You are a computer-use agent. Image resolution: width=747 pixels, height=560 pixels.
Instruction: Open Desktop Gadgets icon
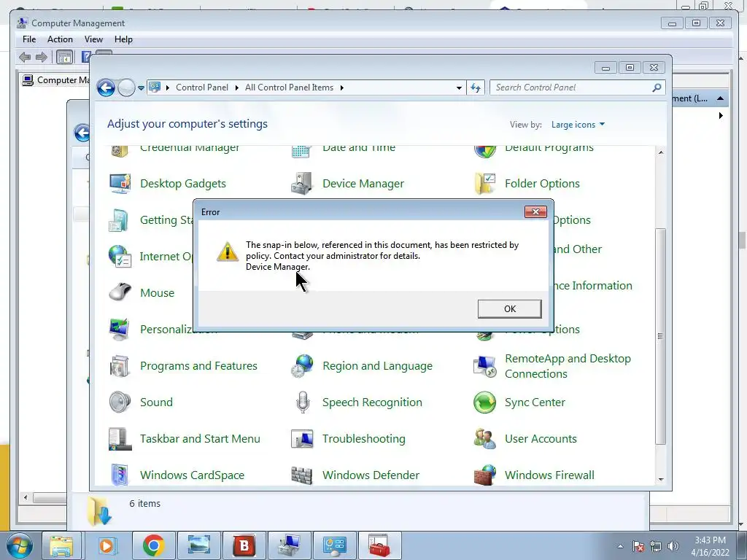(x=120, y=184)
